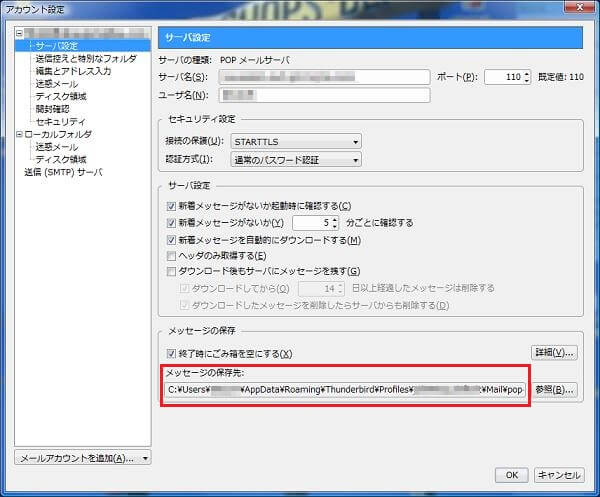Toggle 新着メッセージがないか分ごとに確認する checkbox
Screen dimensions: 600x497
[171, 223]
